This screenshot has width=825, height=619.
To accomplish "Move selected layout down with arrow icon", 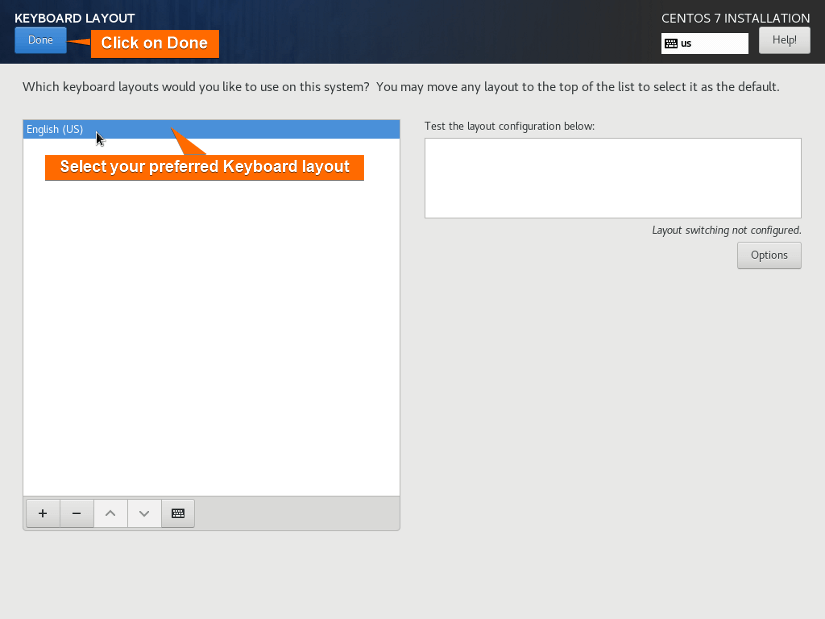I will (144, 513).
